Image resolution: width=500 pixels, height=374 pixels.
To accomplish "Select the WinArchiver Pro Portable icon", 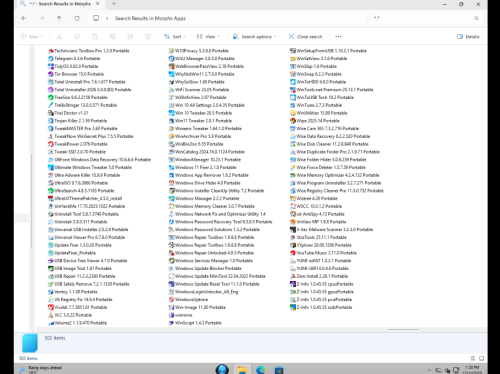I will point(171,136).
